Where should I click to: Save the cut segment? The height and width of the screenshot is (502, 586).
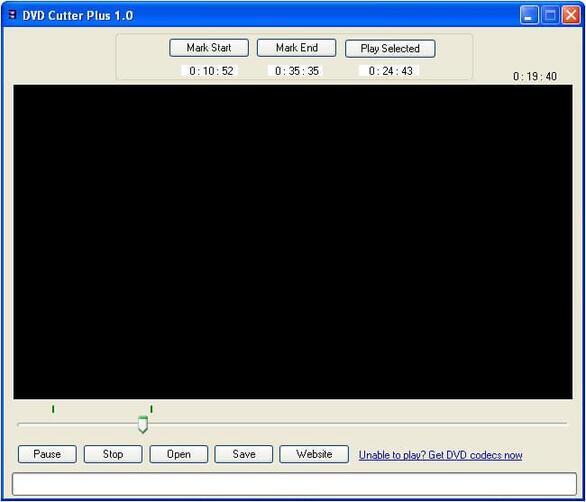(244, 454)
